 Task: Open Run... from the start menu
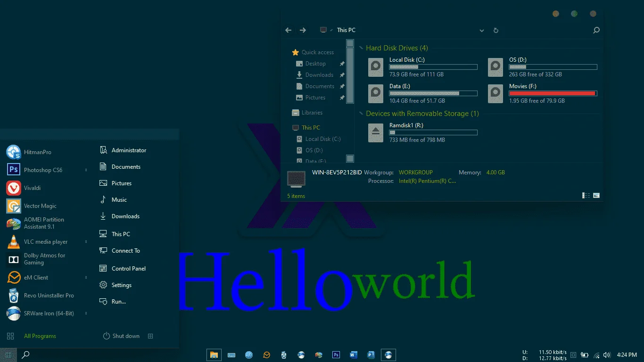click(x=112, y=302)
